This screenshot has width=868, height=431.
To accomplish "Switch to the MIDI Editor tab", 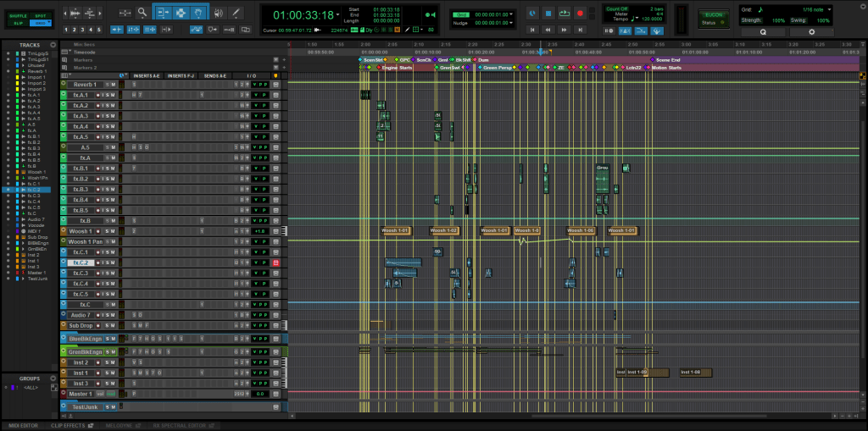I will (x=25, y=425).
